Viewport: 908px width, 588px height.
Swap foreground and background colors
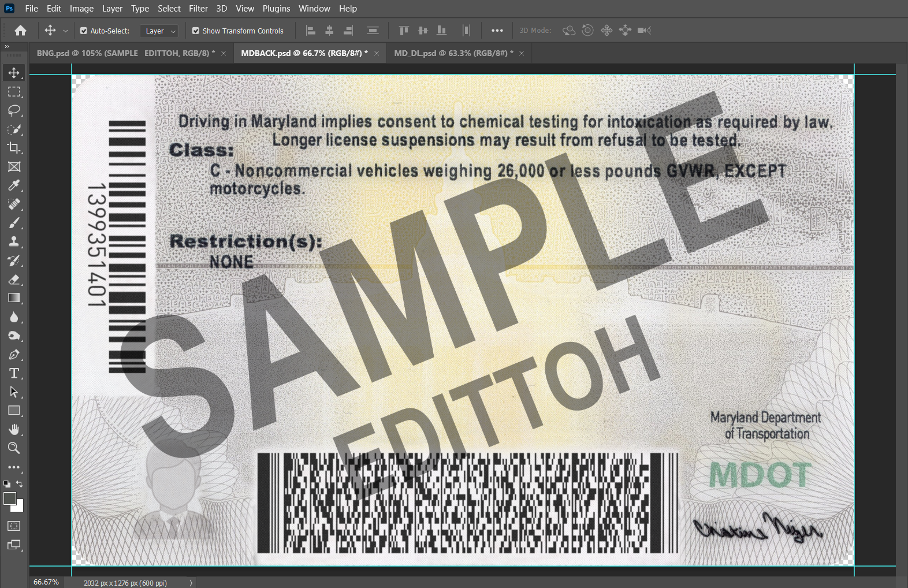click(x=20, y=484)
